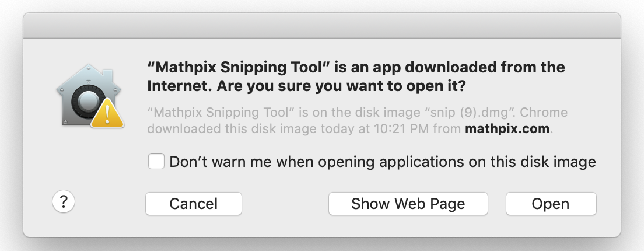Image resolution: width=644 pixels, height=251 pixels.
Task: Click "Are you sure you want to open it?"
Action: 341,86
